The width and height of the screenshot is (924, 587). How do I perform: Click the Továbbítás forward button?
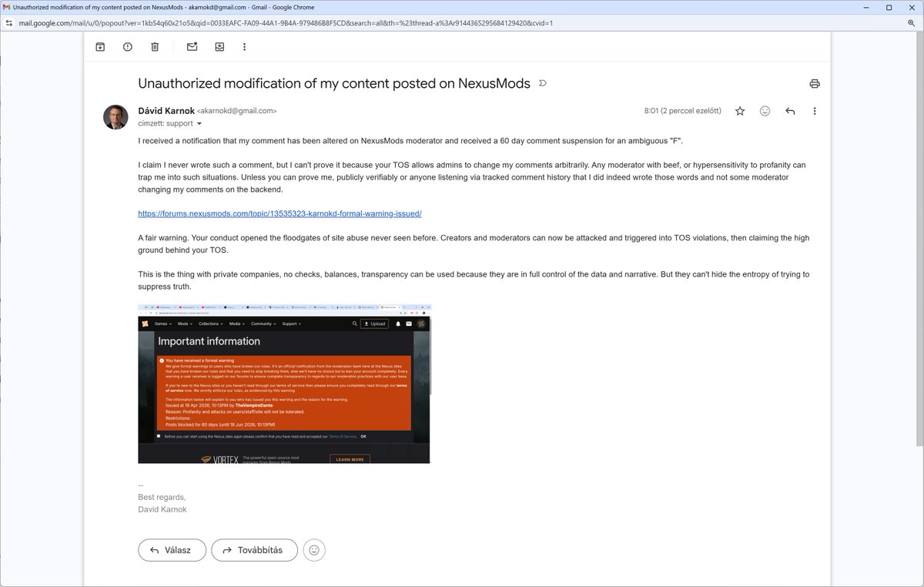point(254,550)
